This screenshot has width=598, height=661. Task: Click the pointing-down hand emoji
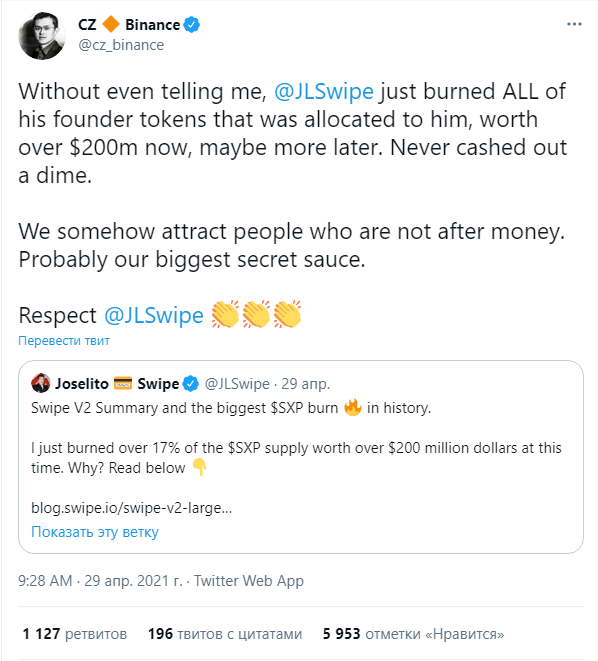pyautogui.click(x=199, y=468)
